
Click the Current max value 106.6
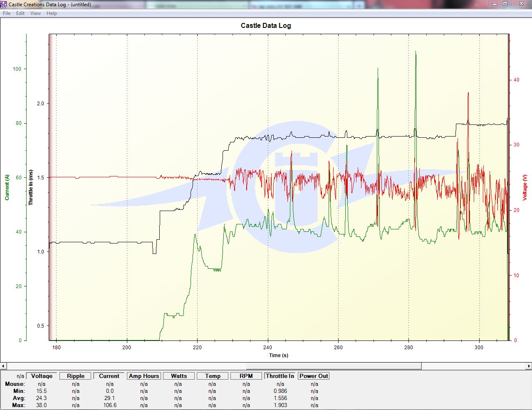(109, 405)
